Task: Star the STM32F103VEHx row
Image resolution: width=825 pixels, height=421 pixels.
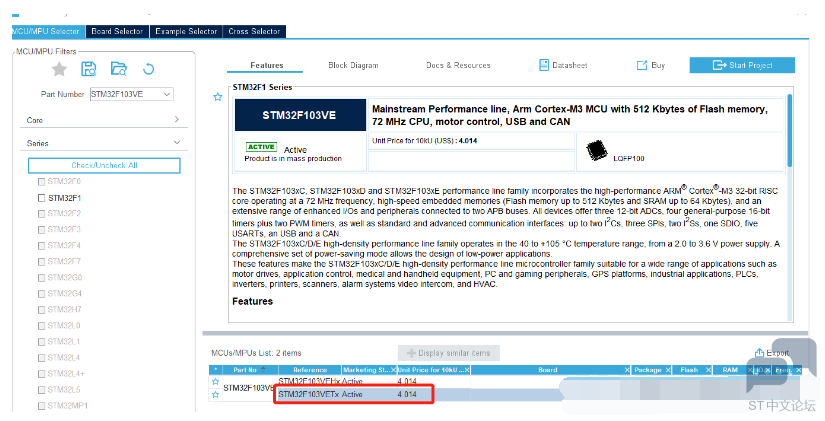Action: click(x=215, y=382)
